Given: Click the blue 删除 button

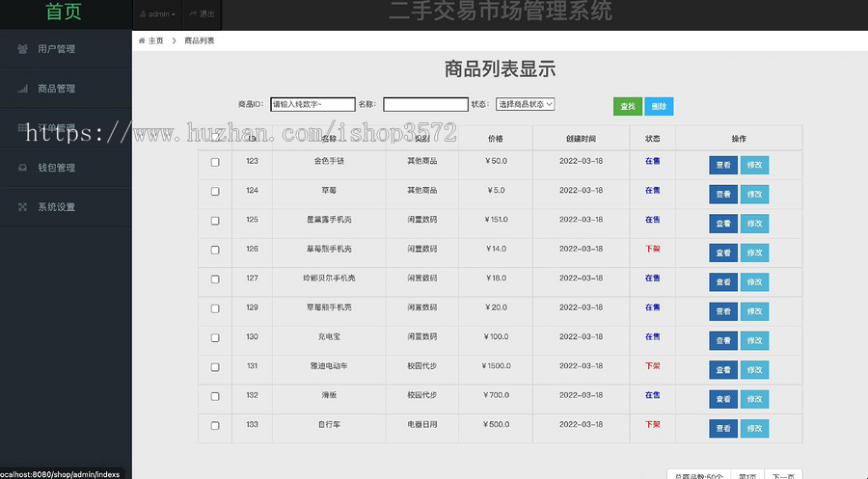Looking at the screenshot, I should pyautogui.click(x=659, y=106).
